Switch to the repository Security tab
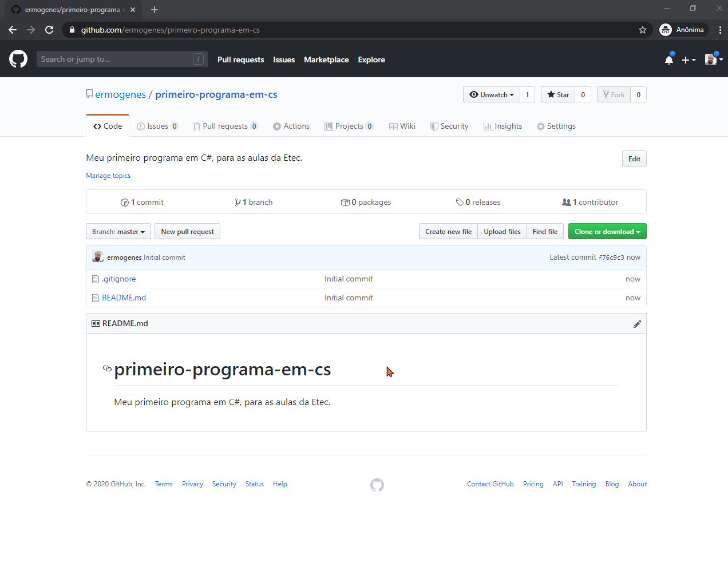The width and height of the screenshot is (728, 563). click(x=449, y=126)
